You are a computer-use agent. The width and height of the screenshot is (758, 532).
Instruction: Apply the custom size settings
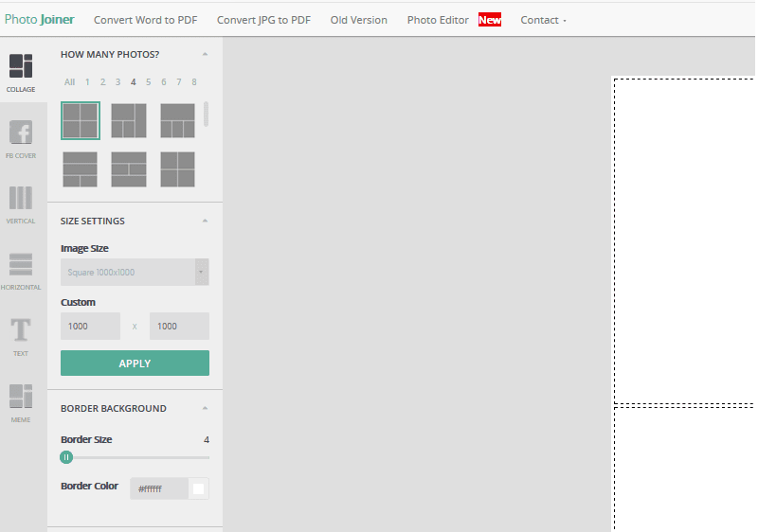pos(135,364)
